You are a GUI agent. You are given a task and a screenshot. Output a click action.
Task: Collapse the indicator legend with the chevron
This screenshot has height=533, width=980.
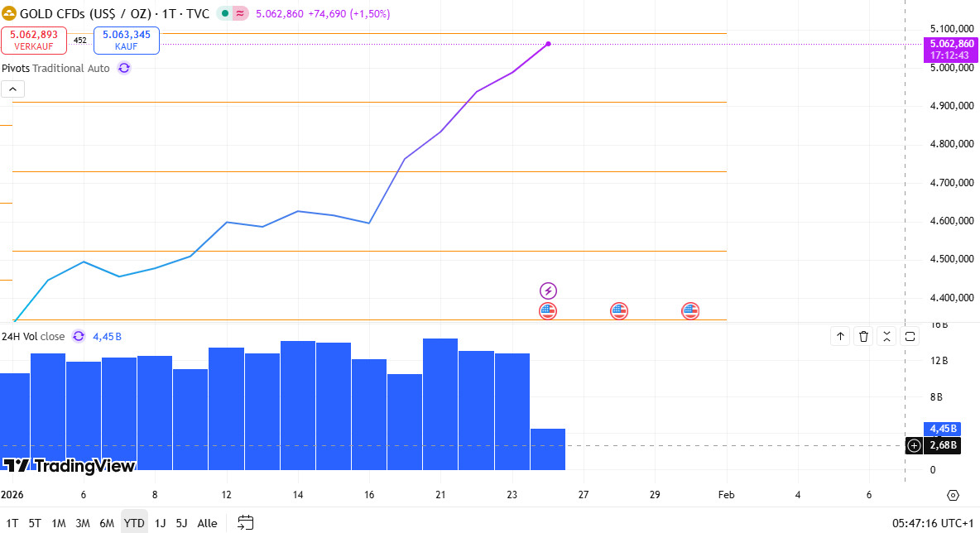(12, 89)
